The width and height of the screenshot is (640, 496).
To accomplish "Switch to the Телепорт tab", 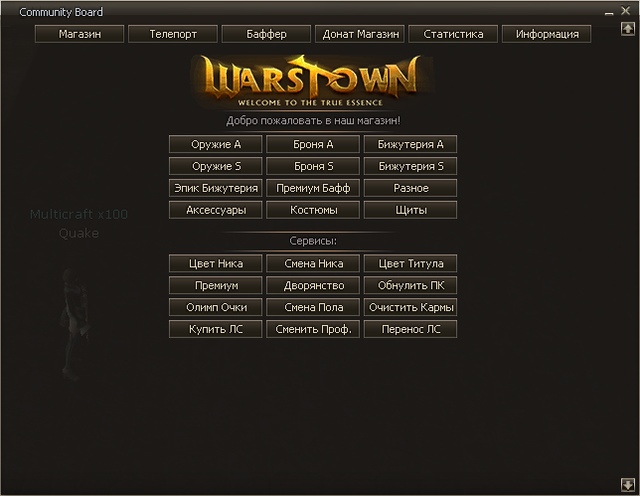I will coord(173,34).
